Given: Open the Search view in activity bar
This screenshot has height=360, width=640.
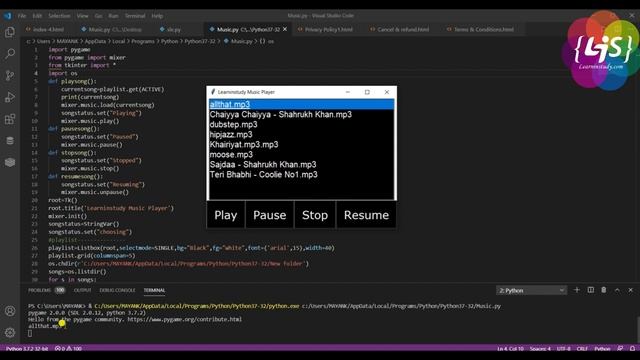Looking at the screenshot, I should tap(10, 53).
